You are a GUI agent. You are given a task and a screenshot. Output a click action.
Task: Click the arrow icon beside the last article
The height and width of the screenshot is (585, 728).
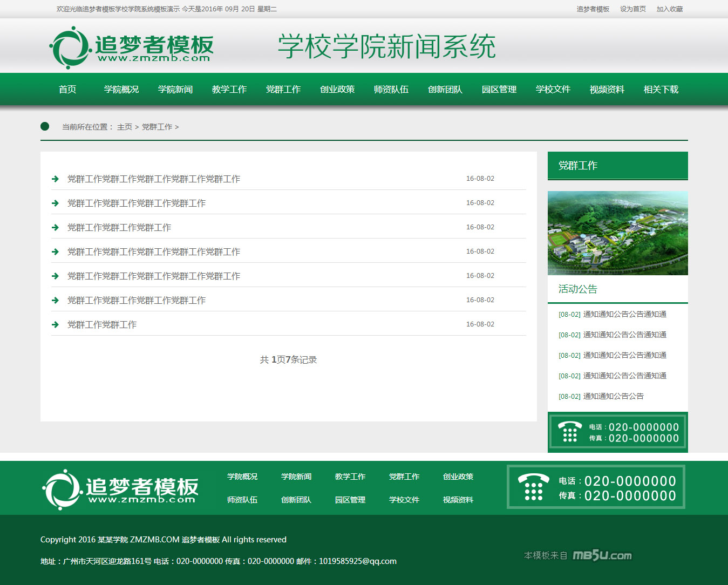(55, 324)
